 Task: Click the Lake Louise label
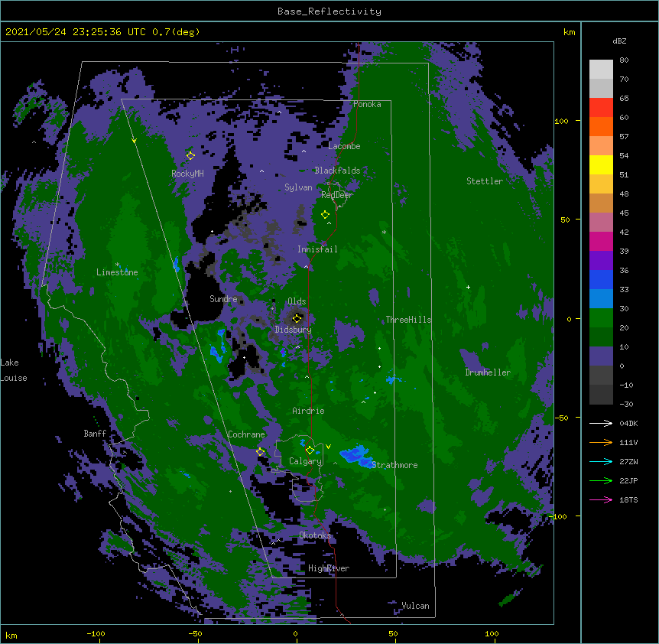click(14, 370)
